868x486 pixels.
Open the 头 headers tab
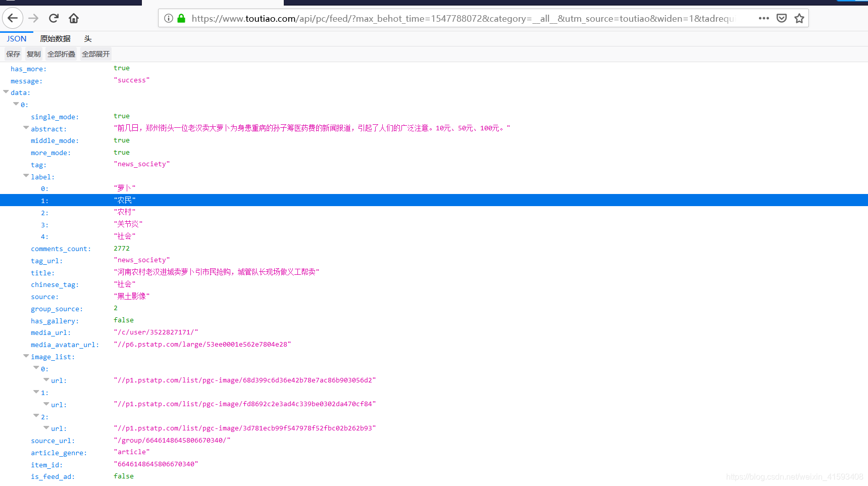click(x=88, y=38)
